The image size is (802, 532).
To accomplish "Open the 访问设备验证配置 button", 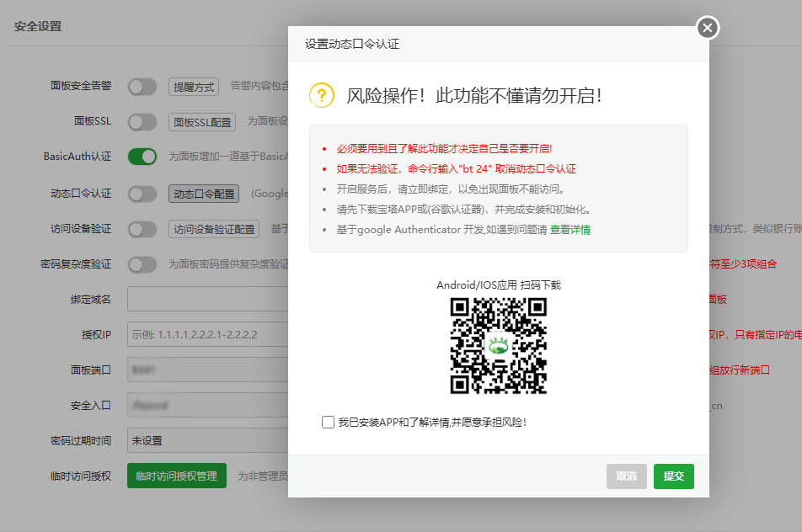I will [x=214, y=229].
